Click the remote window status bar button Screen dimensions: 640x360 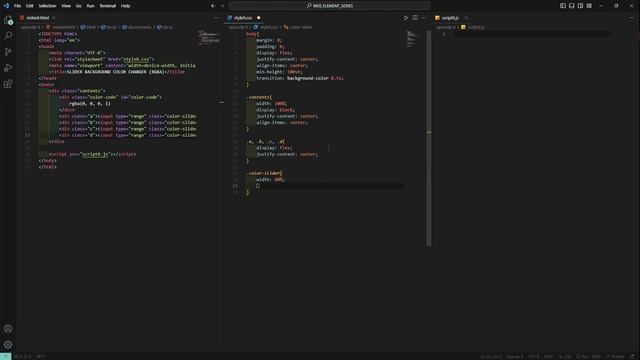click(6, 356)
